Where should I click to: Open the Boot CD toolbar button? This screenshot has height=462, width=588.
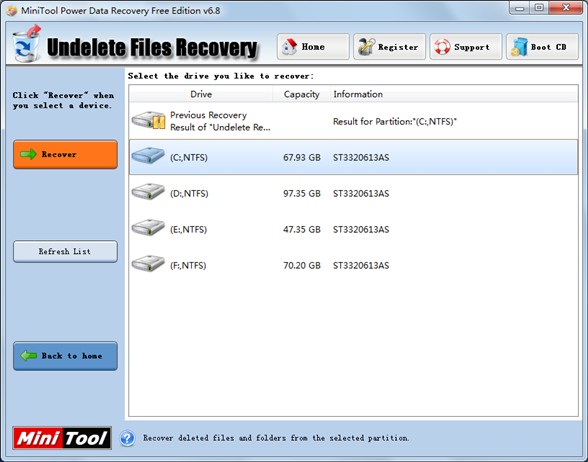tap(542, 47)
